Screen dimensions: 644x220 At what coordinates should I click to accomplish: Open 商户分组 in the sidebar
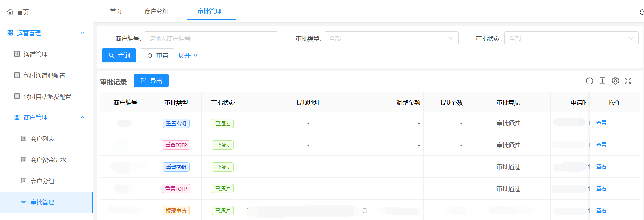pos(42,181)
